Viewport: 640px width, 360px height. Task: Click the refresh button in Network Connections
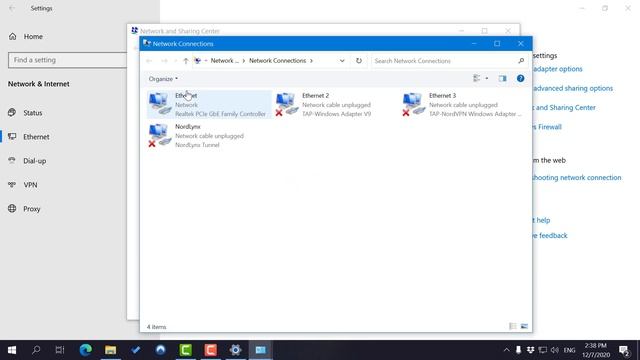[x=359, y=61]
